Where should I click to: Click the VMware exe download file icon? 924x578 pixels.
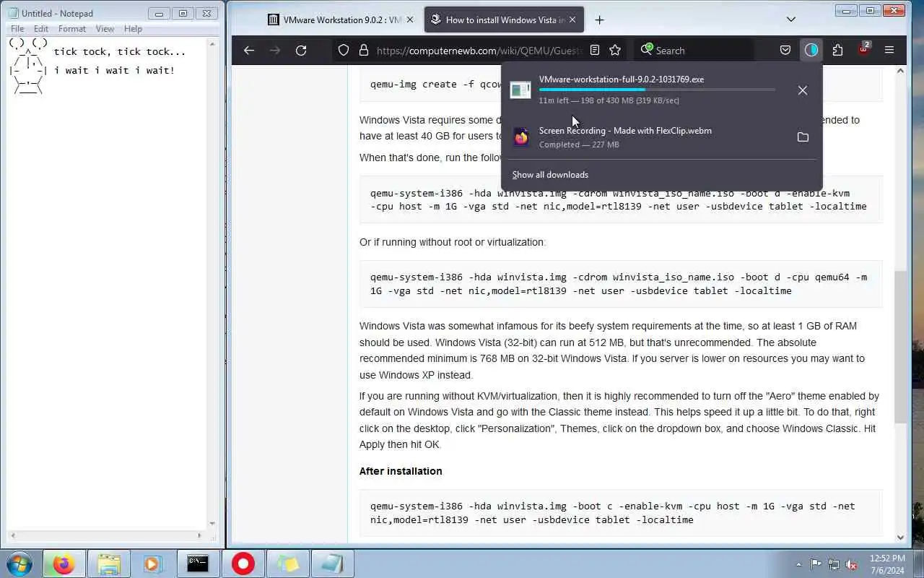coord(520,90)
